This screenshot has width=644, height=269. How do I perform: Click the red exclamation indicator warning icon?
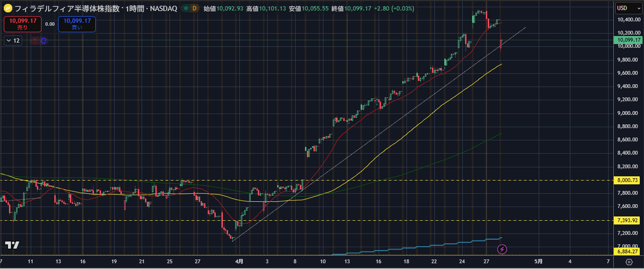coord(35,40)
